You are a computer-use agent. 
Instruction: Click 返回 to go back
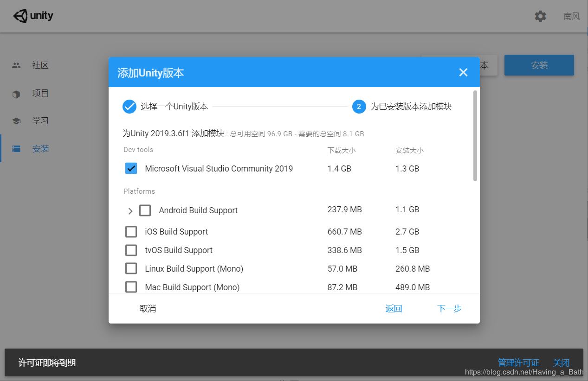394,309
